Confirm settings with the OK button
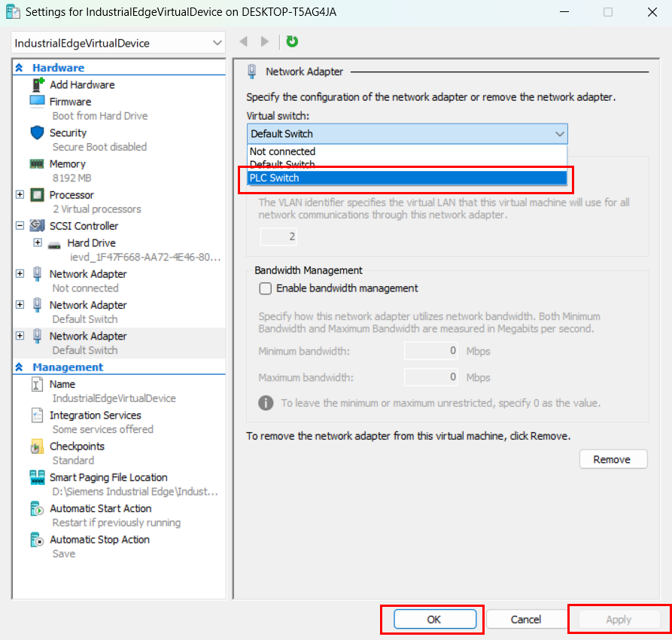This screenshot has width=672, height=640. pyautogui.click(x=432, y=619)
